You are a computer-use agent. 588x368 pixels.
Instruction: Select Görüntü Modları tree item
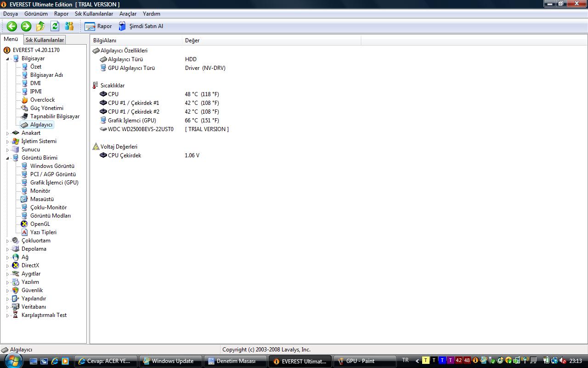pos(51,216)
